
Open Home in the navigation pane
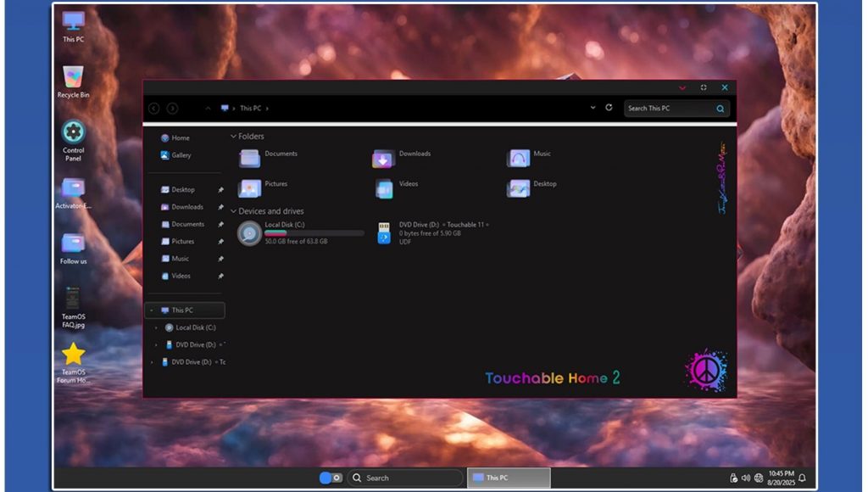click(175, 138)
